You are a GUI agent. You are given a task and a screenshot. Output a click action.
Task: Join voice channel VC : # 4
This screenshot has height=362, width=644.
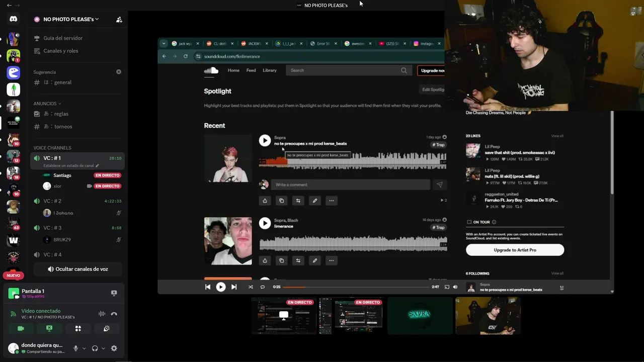(77, 255)
